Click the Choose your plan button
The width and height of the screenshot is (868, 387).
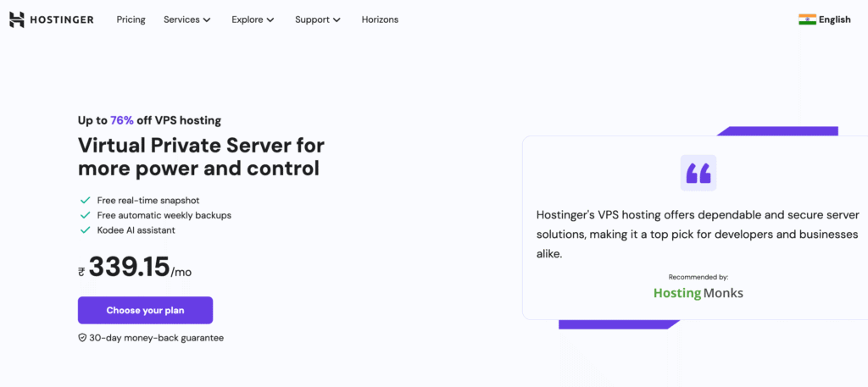point(145,310)
